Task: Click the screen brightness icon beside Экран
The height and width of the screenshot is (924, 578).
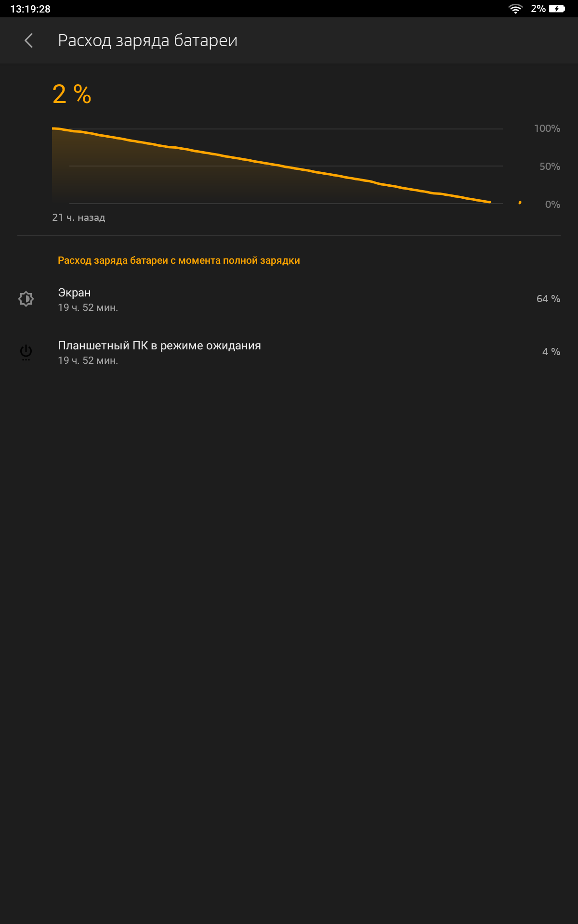Action: pos(26,299)
